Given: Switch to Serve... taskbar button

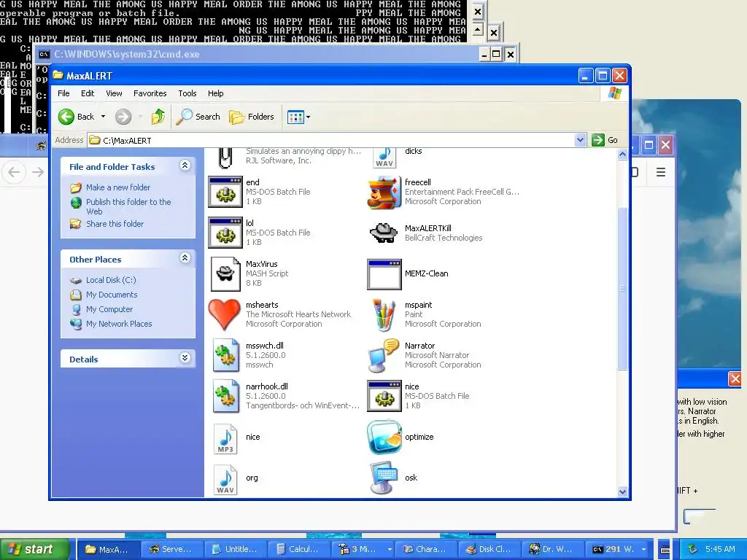Looking at the screenshot, I should 171,549.
